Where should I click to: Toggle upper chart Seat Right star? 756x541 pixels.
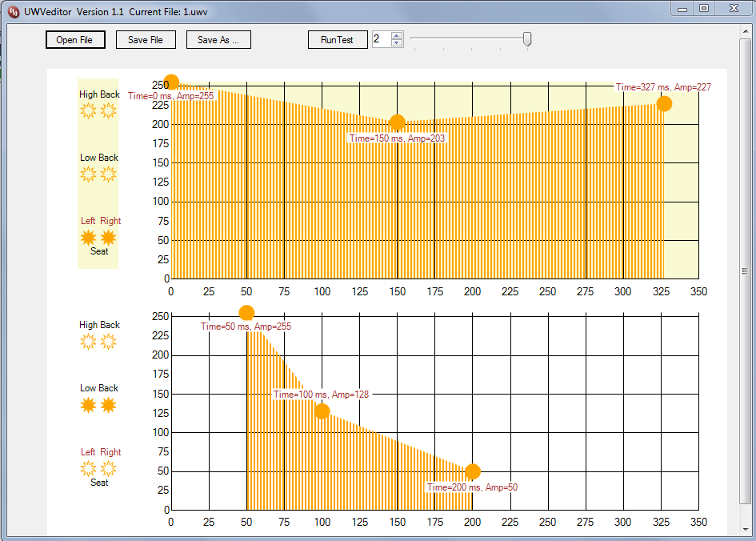click(109, 238)
